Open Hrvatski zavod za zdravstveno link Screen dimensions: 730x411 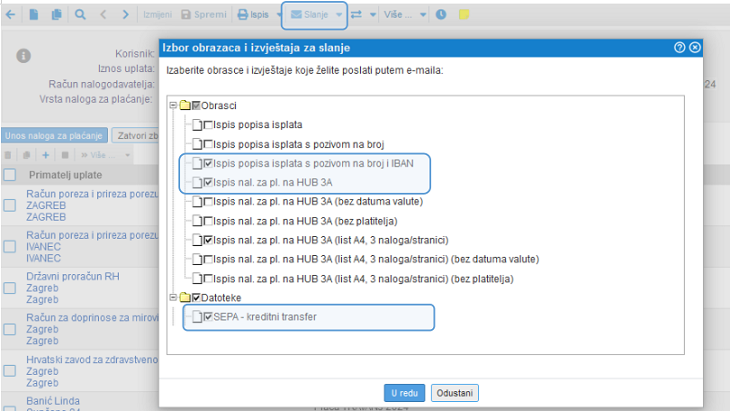92,360
